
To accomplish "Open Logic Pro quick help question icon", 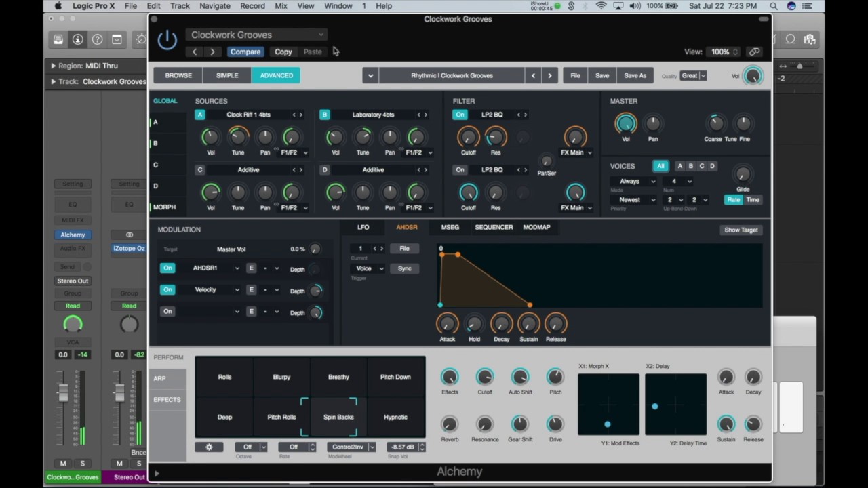I will click(97, 39).
